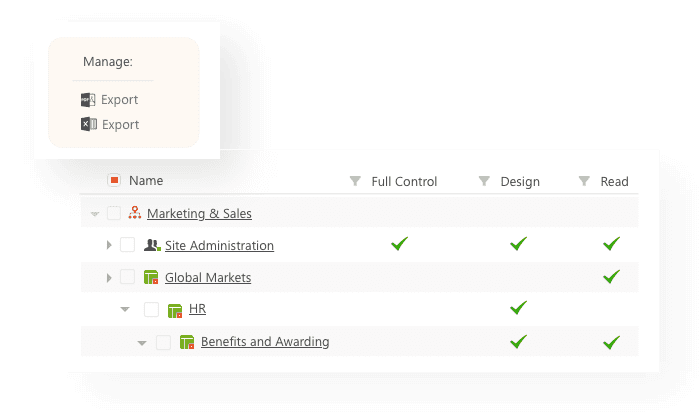This screenshot has width=700, height=413.
Task: Click Site Administration's Full Control checkmark
Action: click(400, 244)
